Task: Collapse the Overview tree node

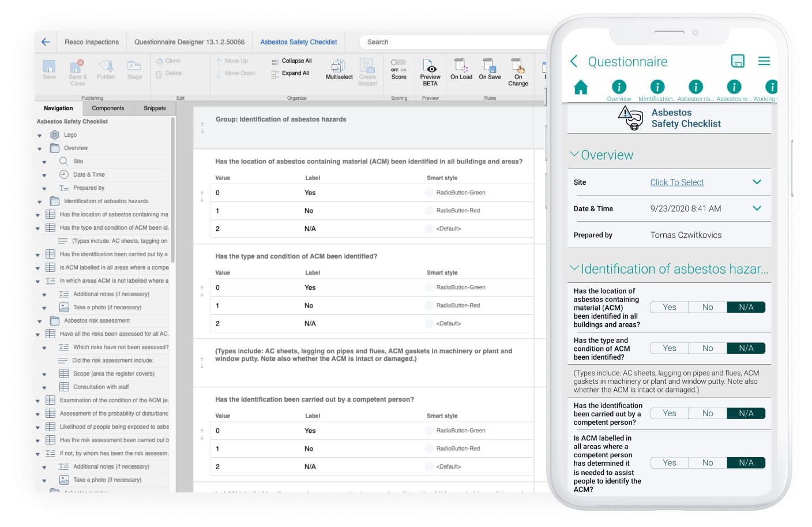Action: pos(39,148)
